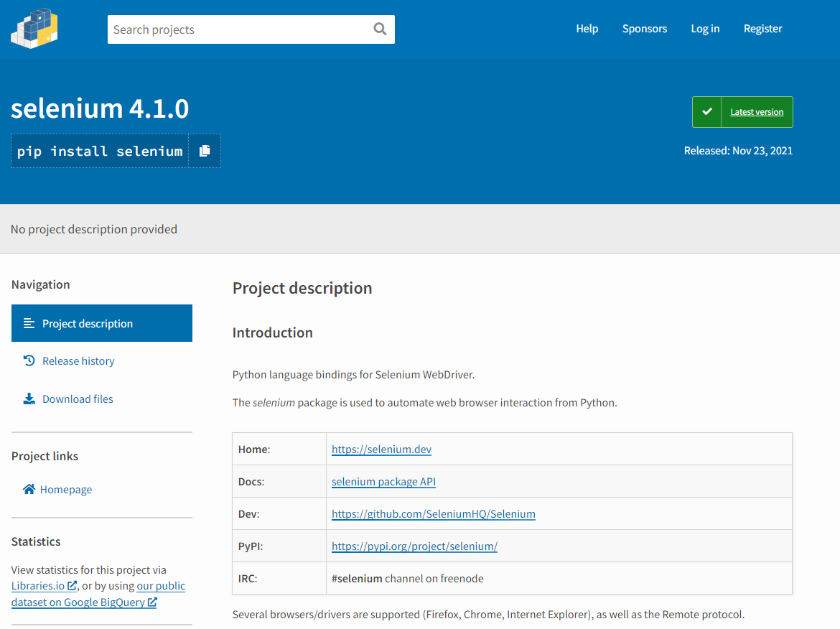Open the Help page
Screen dimensions: 840x629
coord(587,29)
